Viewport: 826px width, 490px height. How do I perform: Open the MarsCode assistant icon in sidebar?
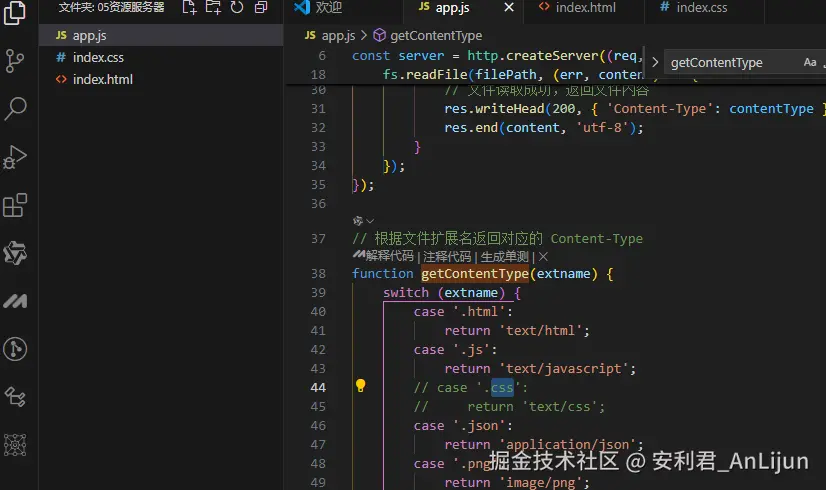tap(15, 301)
